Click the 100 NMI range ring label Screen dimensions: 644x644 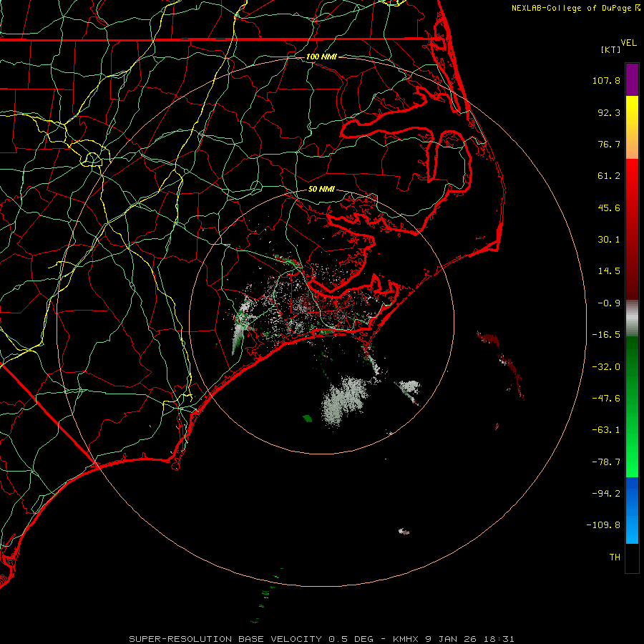(321, 57)
